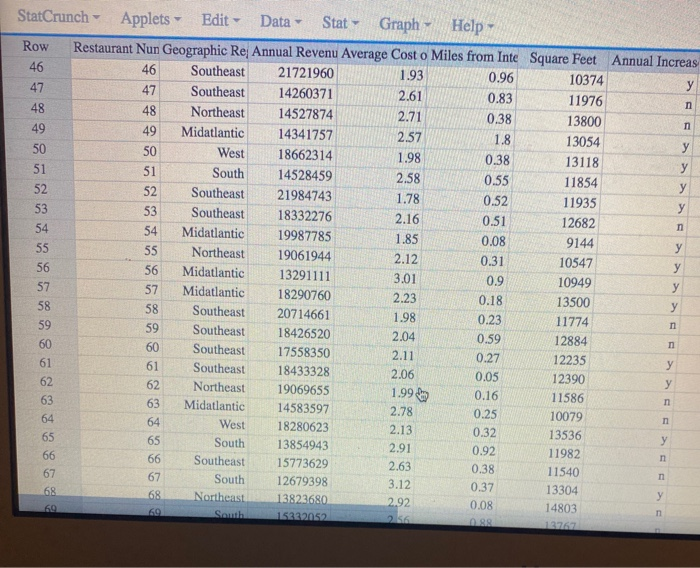This screenshot has width=700, height=568.
Task: Select the Average Cost column header
Action: (384, 54)
